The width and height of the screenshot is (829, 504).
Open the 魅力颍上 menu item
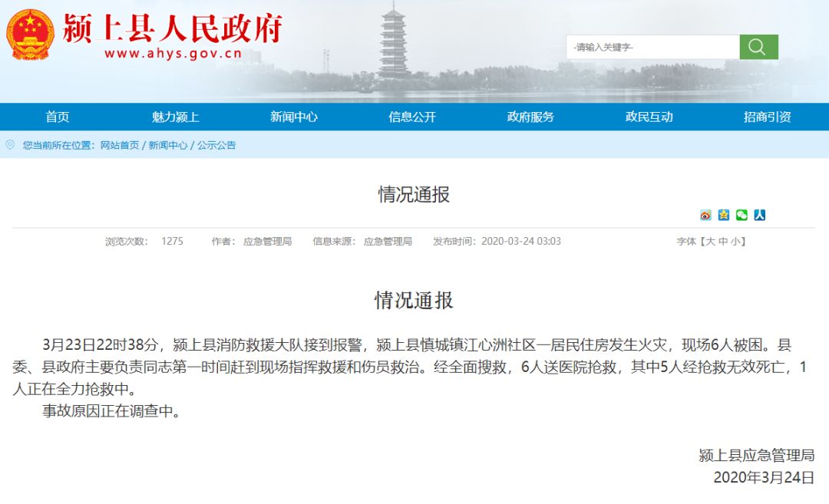point(176,117)
